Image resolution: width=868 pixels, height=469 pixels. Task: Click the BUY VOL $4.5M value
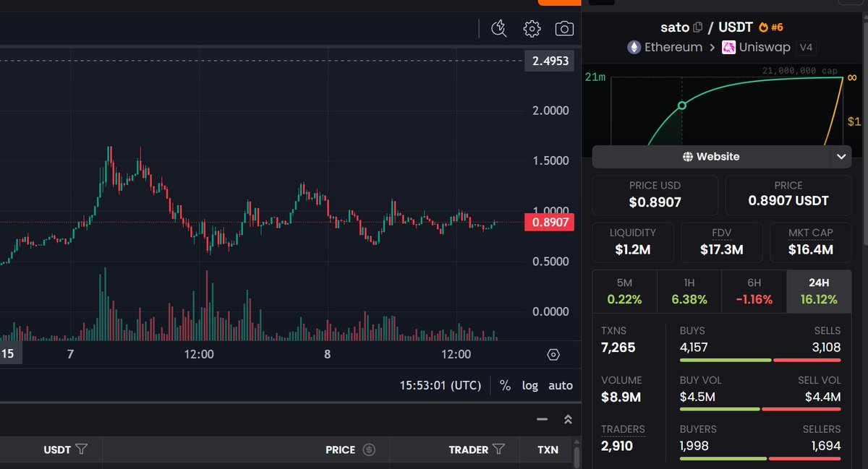coord(697,397)
